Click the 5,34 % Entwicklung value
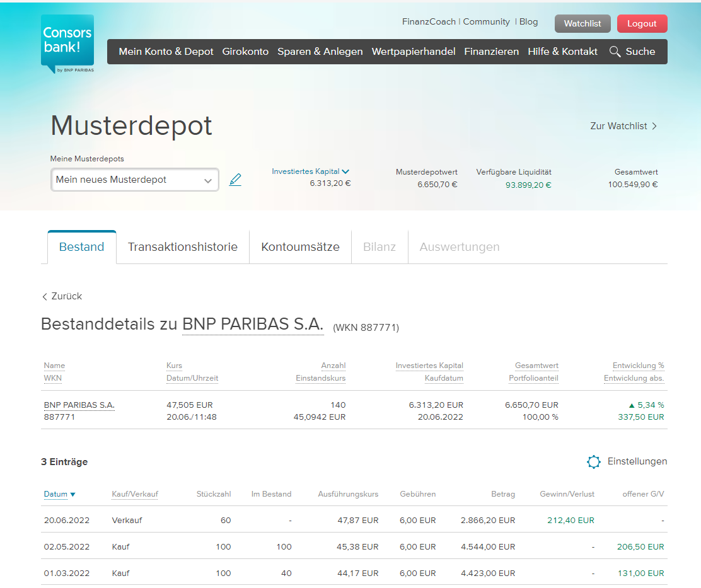Viewport: 701px width, 588px height. (x=651, y=405)
